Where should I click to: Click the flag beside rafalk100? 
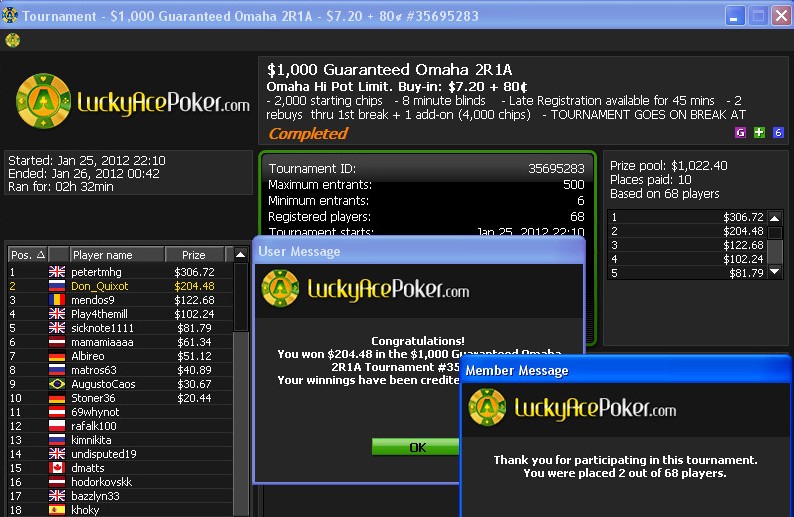(x=57, y=426)
